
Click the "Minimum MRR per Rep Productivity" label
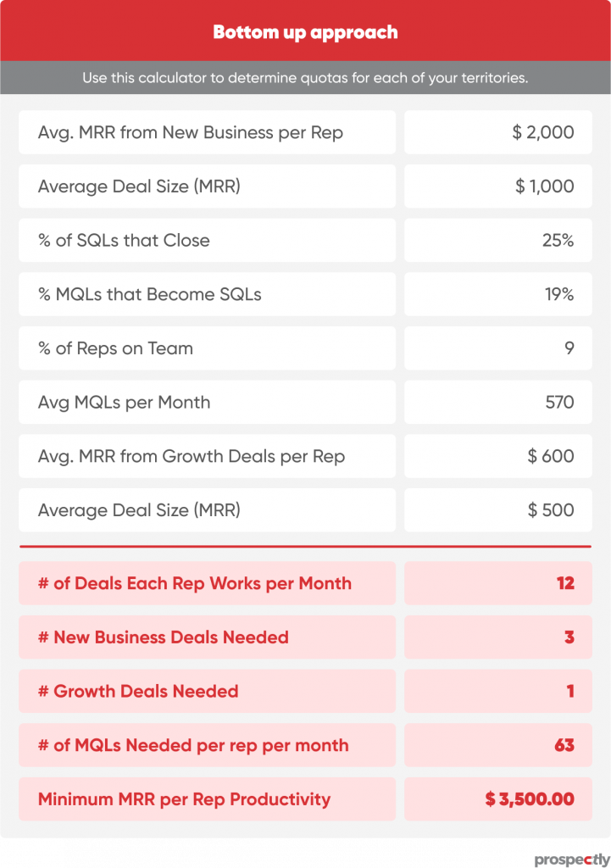[184, 799]
